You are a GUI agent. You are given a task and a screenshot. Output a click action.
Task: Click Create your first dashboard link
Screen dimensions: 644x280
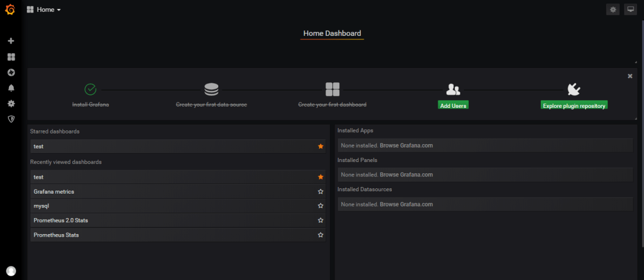coord(332,105)
